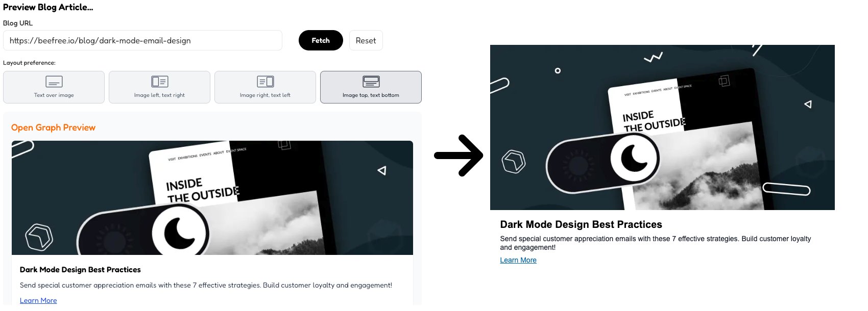Image resolution: width=868 pixels, height=311 pixels.
Task: Choose the Text over image layout option
Action: (54, 87)
